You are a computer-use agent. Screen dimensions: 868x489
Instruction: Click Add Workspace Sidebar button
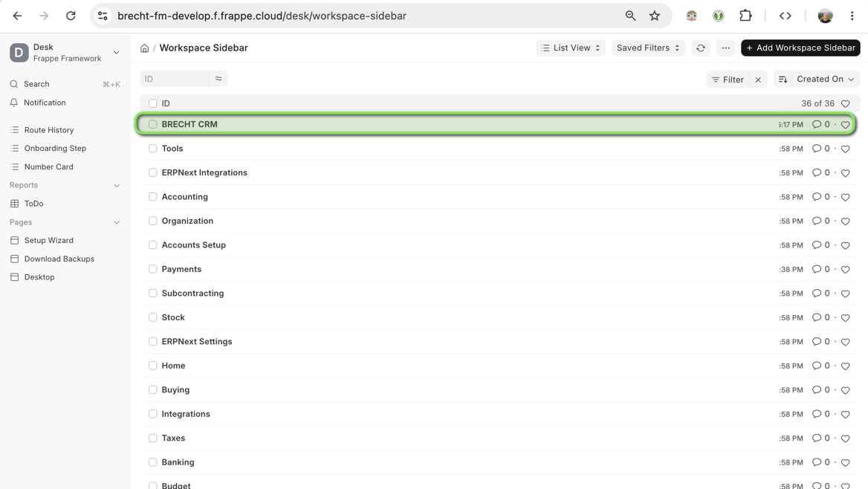pos(800,48)
